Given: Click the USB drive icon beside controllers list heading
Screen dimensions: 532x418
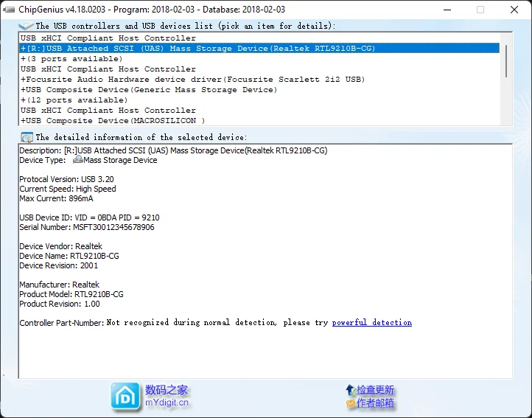Looking at the screenshot, I should tap(26, 26).
